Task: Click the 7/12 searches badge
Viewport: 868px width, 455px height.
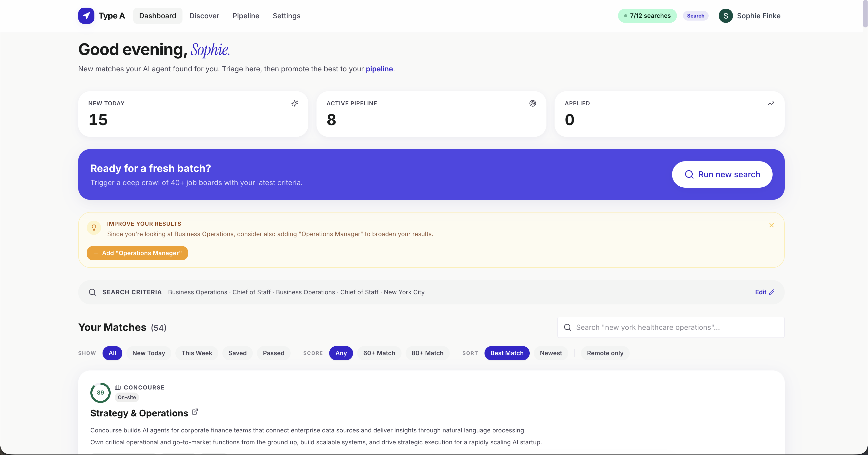Action: coord(647,16)
